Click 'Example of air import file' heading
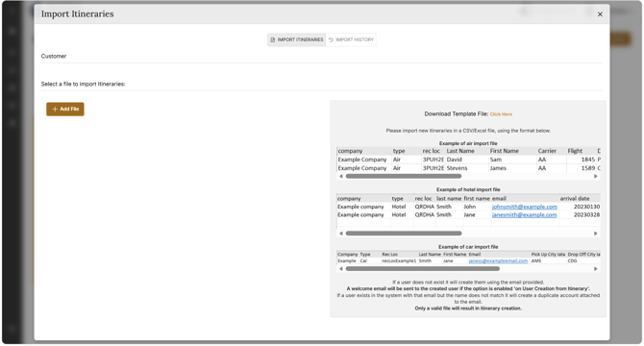 pos(468,143)
